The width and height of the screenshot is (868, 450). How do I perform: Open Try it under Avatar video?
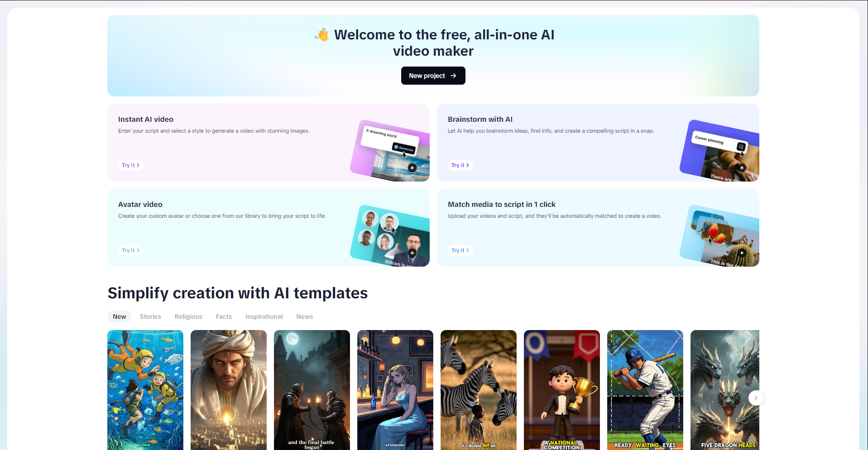pos(131,250)
